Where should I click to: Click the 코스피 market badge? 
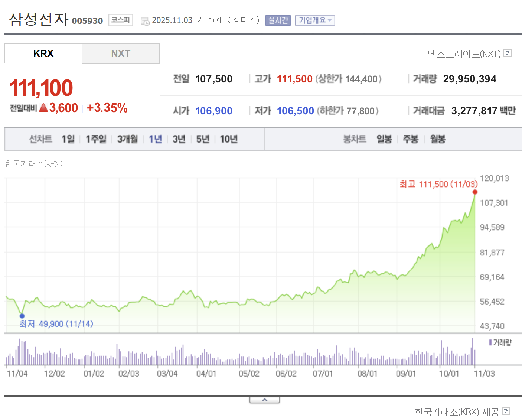click(x=121, y=20)
